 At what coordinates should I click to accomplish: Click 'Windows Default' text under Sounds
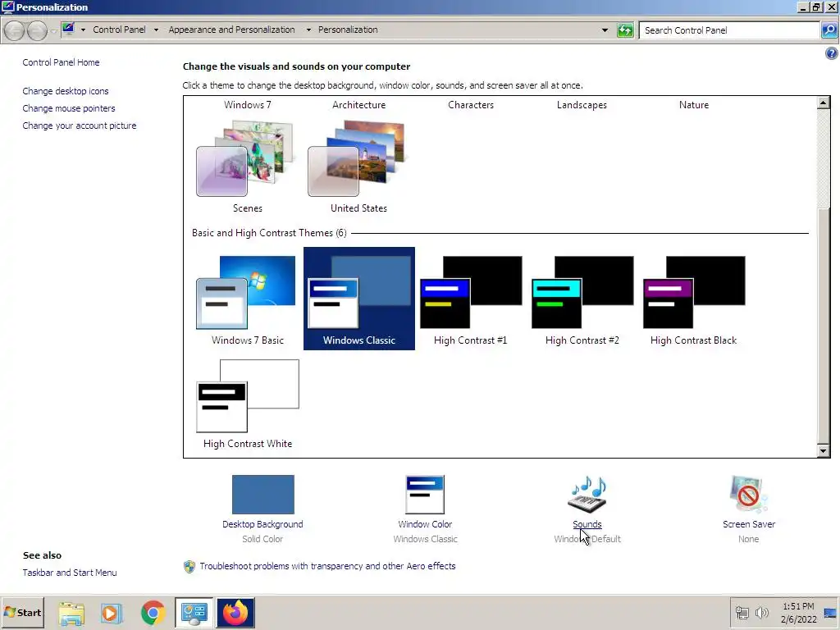[x=587, y=539]
